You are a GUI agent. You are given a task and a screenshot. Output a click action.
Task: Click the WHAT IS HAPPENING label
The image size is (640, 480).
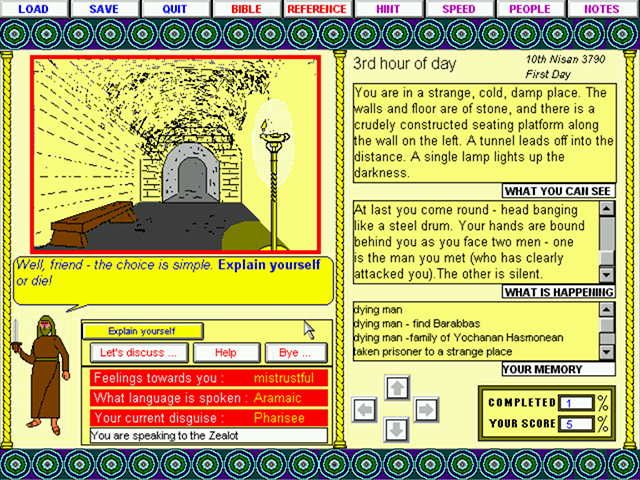(x=559, y=292)
